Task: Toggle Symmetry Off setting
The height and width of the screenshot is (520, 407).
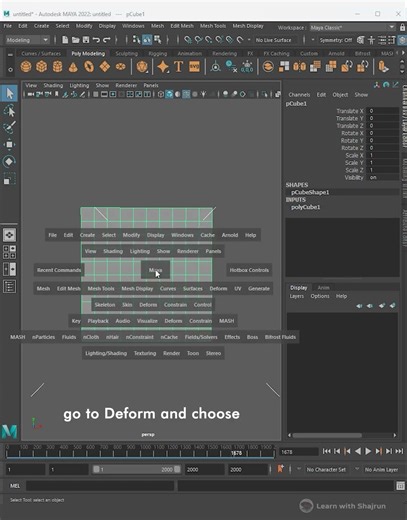Action: (x=335, y=40)
